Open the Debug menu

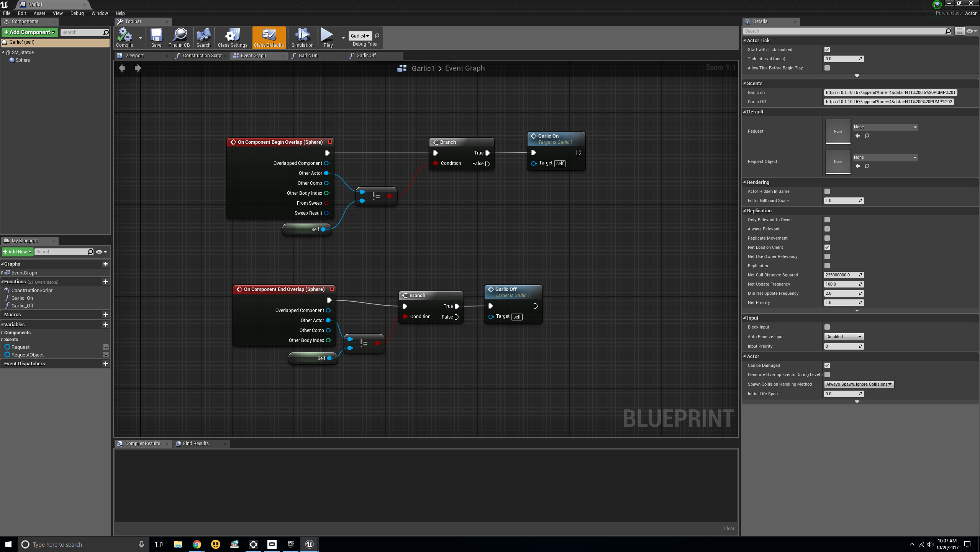pyautogui.click(x=77, y=13)
